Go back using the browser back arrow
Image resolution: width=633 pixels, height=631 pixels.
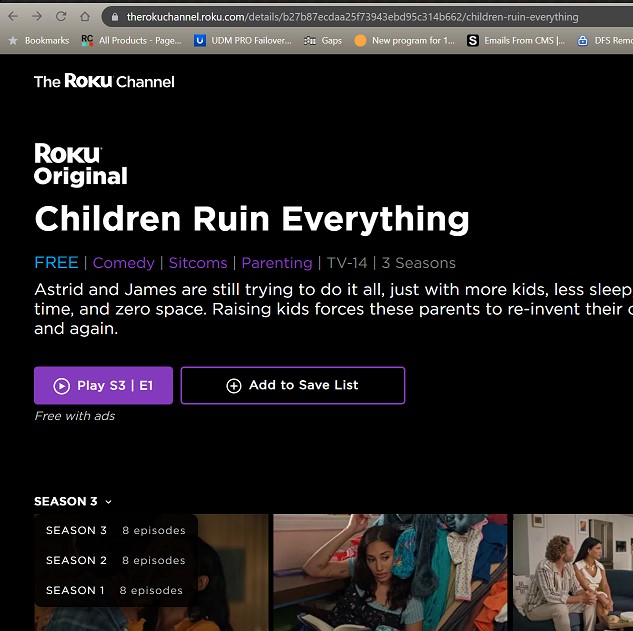pos(13,17)
